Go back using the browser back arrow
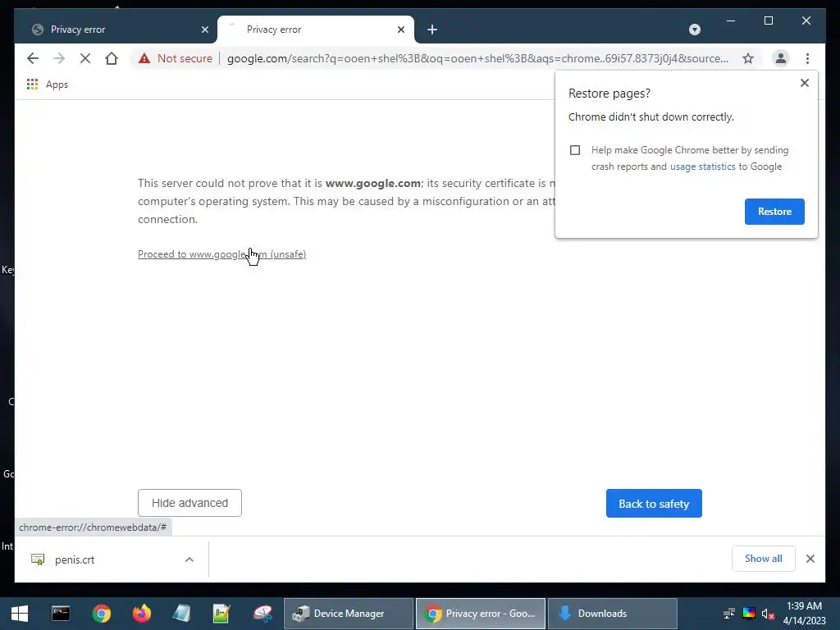Screen dimensions: 840x630 coord(33,58)
